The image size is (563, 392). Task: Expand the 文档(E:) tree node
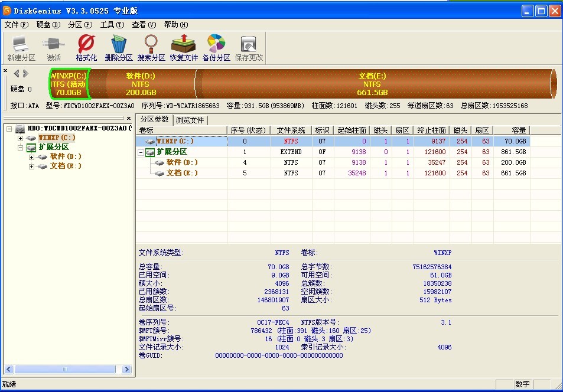click(31, 166)
